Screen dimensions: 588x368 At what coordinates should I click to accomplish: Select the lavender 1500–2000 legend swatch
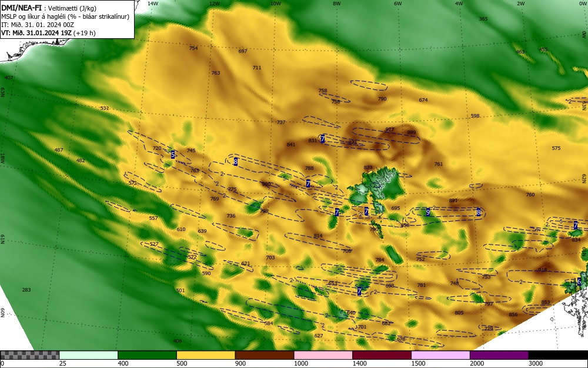[x=440, y=355]
